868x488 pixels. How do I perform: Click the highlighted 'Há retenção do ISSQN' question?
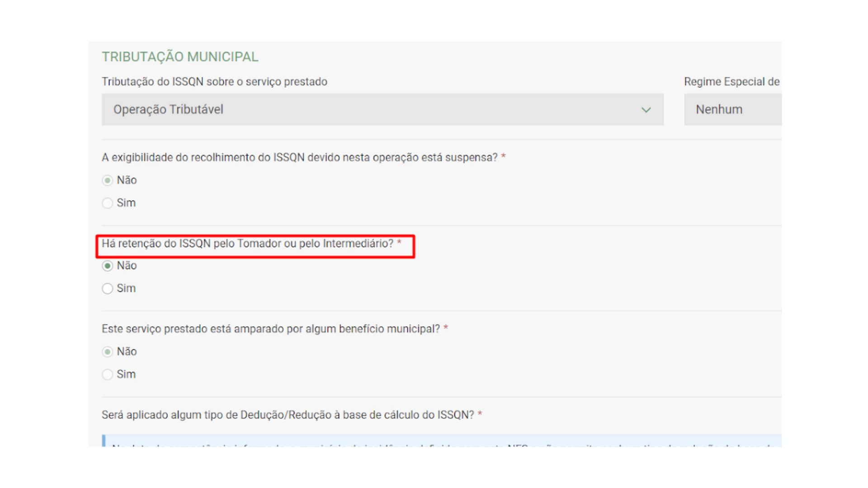click(x=247, y=244)
